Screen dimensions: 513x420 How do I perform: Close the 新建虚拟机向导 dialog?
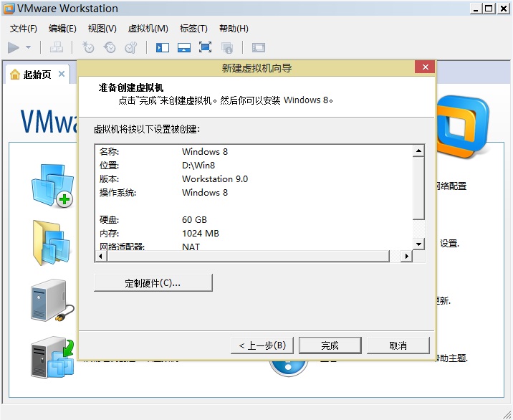pyautogui.click(x=425, y=67)
